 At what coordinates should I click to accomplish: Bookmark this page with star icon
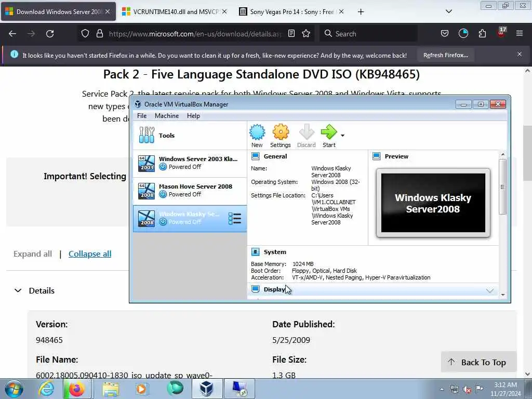pyautogui.click(x=306, y=33)
